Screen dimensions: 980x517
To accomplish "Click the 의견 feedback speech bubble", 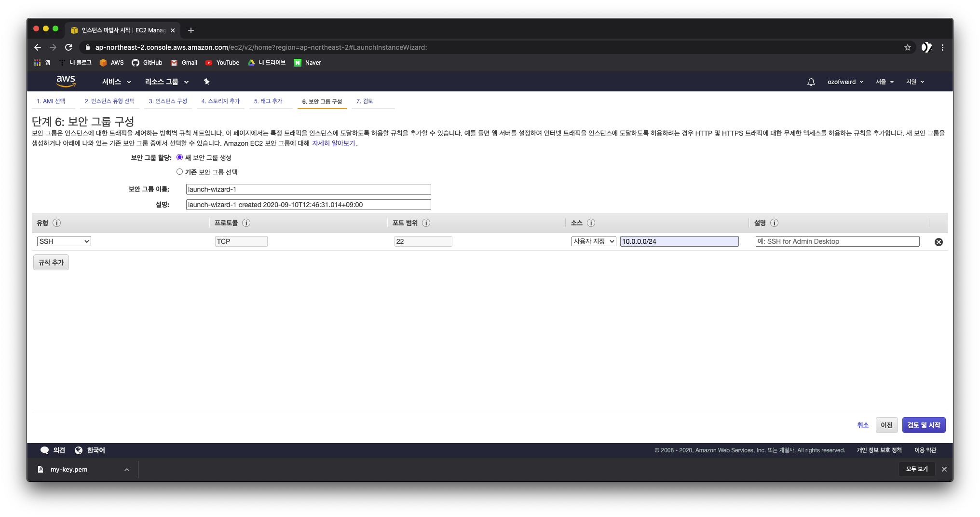I will click(x=53, y=450).
